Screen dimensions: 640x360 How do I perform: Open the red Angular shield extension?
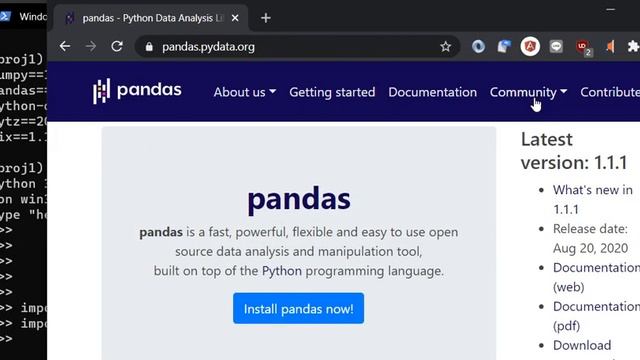pos(530,47)
